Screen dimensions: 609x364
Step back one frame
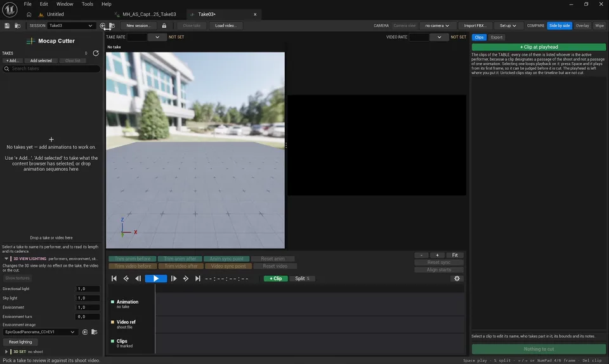click(x=138, y=278)
